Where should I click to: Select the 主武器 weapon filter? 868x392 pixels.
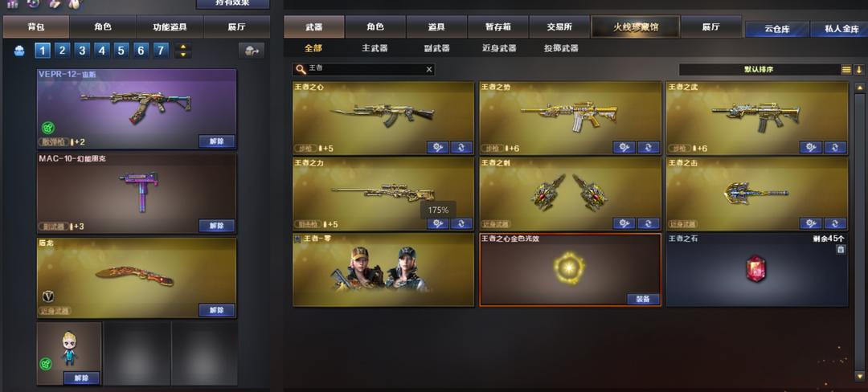click(x=375, y=48)
